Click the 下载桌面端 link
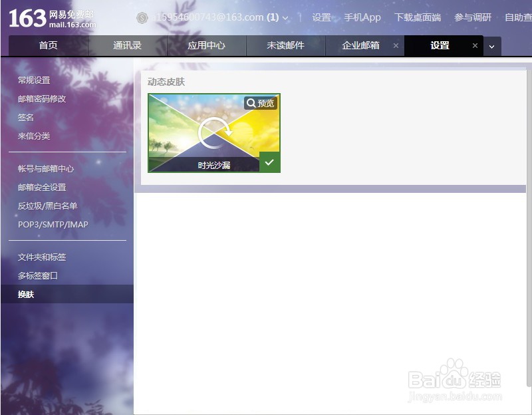This screenshot has width=532, height=415. pos(417,18)
